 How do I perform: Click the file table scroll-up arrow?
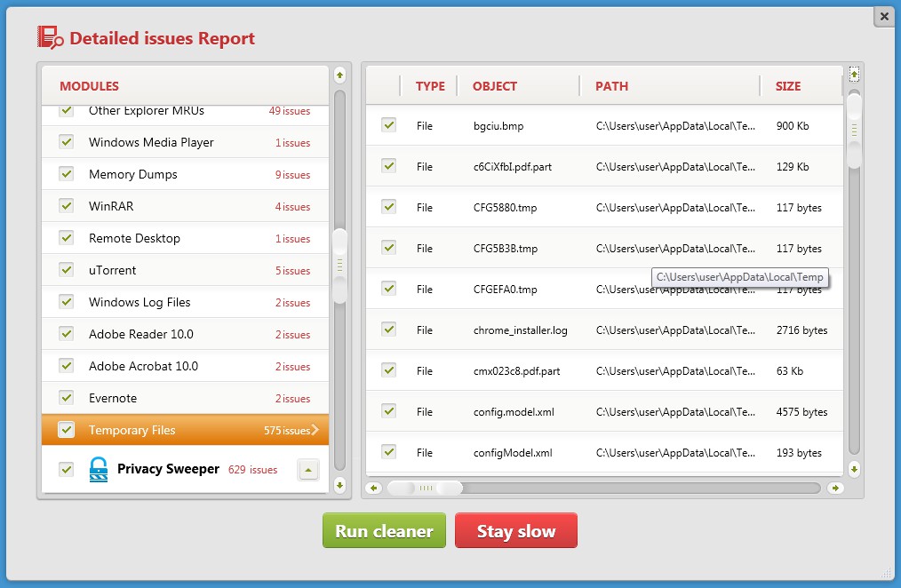point(855,74)
